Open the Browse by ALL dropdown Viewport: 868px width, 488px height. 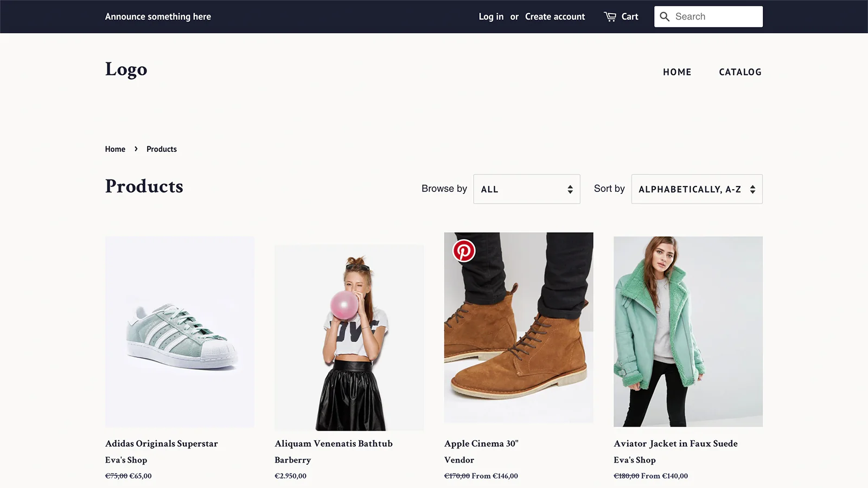527,189
